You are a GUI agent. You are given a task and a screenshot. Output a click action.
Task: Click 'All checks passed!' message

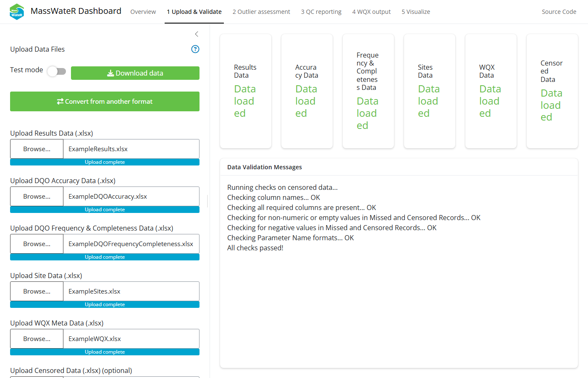(x=255, y=248)
